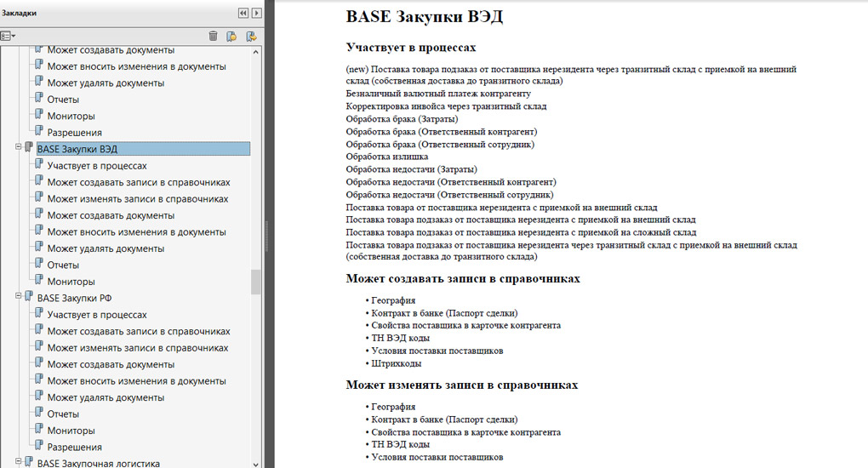Open the BASE Закупочная логистика bookmark
The height and width of the screenshot is (468, 868).
99,463
